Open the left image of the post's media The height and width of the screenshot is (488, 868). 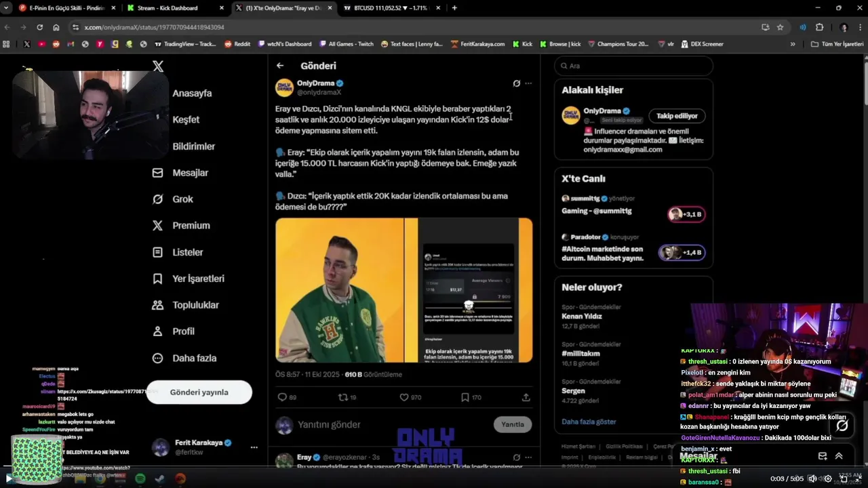[339, 290]
